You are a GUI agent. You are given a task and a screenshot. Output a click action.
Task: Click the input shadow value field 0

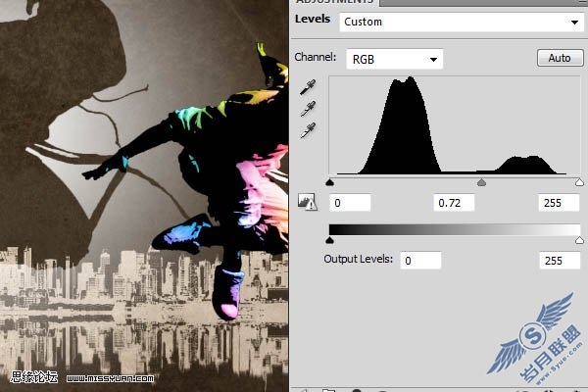pyautogui.click(x=350, y=203)
